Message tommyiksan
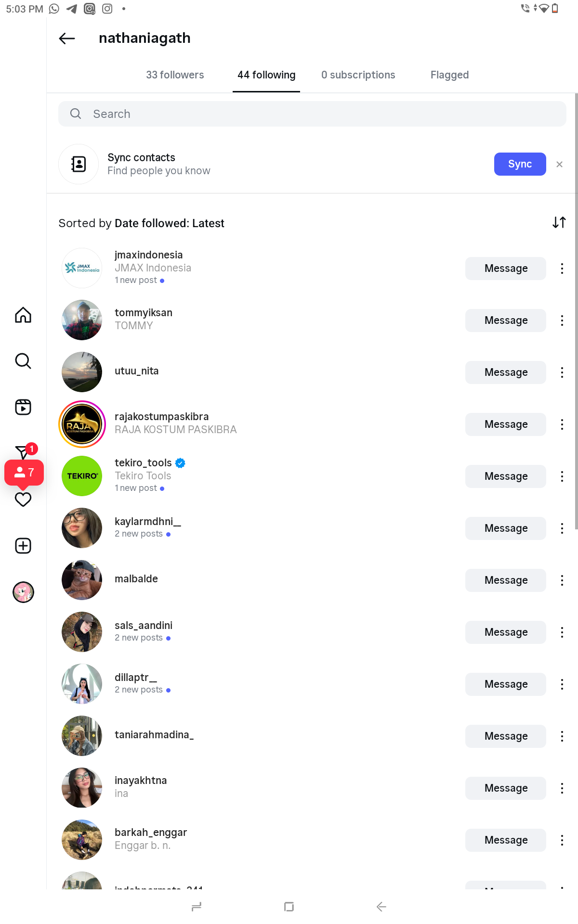This screenshot has width=578, height=924. point(506,321)
